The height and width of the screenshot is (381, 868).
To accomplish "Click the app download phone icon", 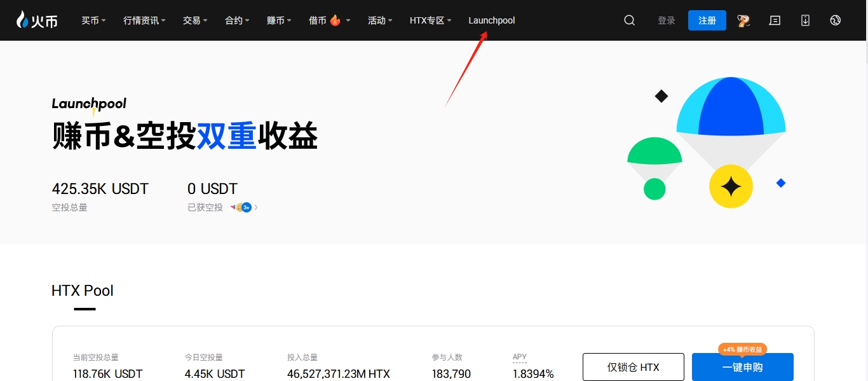I will pos(805,20).
